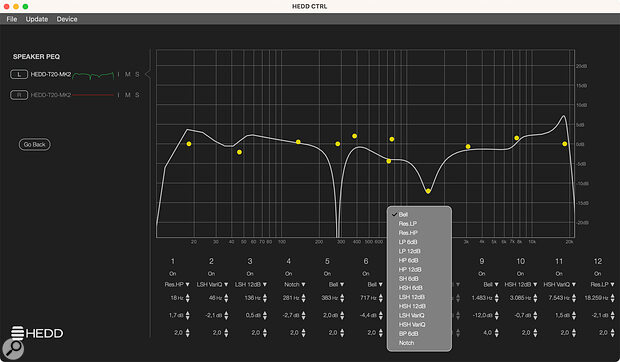Open band 4 Notch filter type dropdown

[x=295, y=285]
